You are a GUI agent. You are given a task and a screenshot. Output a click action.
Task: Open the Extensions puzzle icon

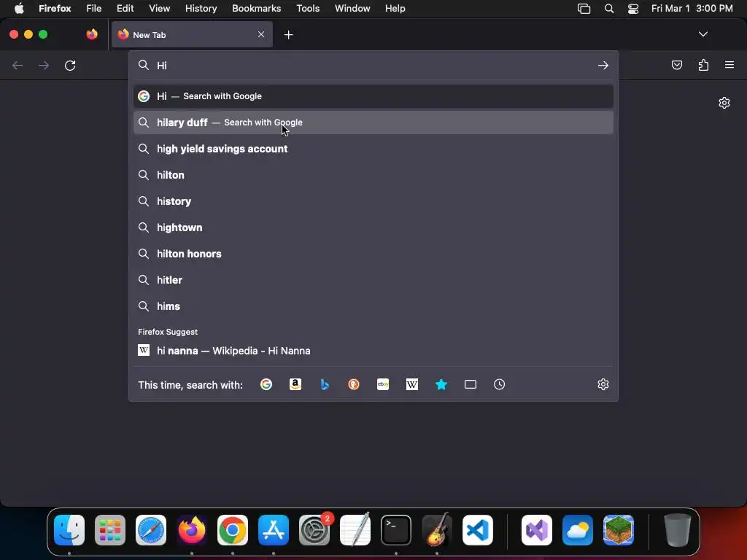(x=703, y=65)
